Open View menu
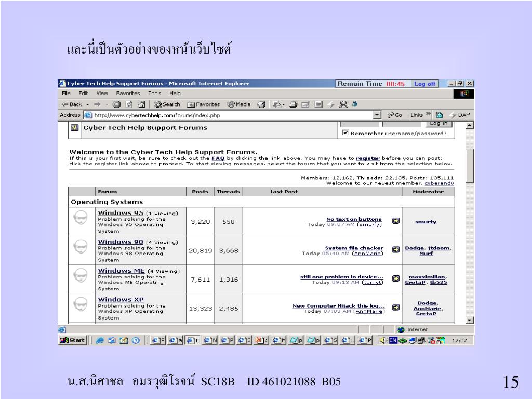Image resolution: width=532 pixels, height=399 pixels. coord(102,94)
